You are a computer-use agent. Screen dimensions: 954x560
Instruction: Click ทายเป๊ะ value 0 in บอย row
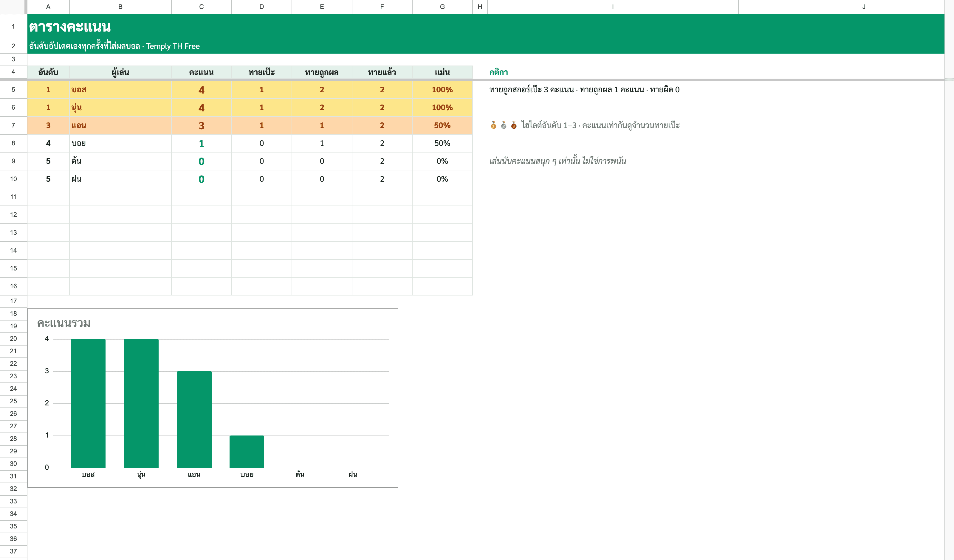[x=261, y=143]
